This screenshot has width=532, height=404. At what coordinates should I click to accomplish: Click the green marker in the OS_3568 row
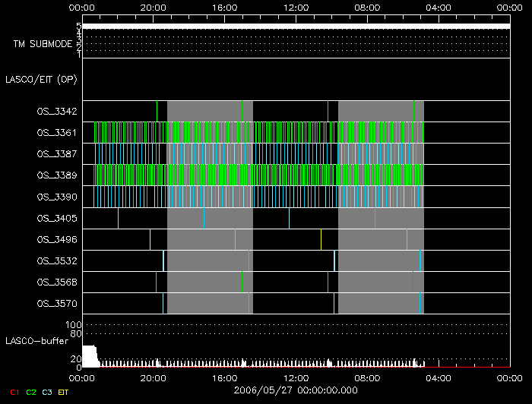coord(242,282)
